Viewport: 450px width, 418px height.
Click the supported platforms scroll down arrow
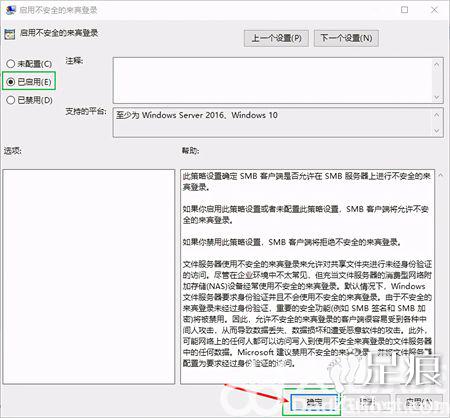pyautogui.click(x=437, y=131)
